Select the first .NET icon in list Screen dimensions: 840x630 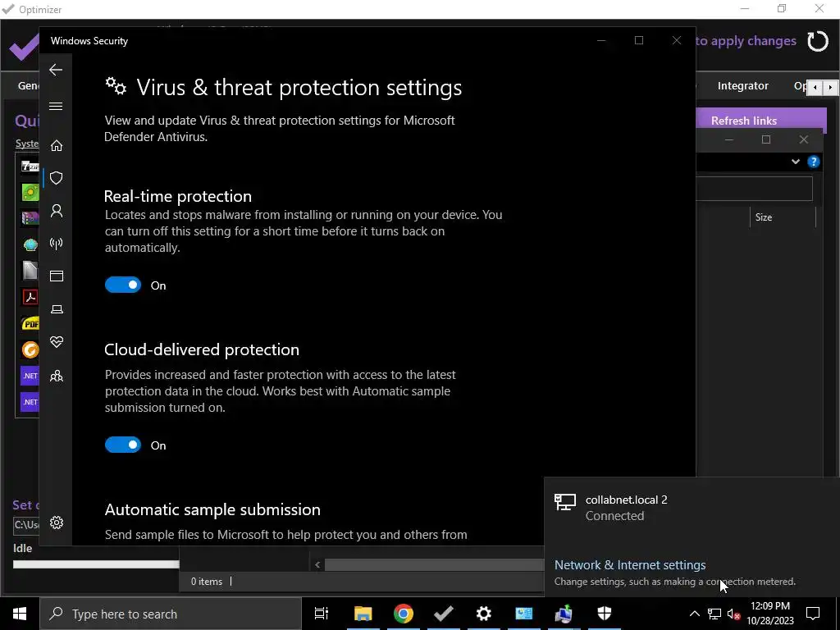(30, 376)
